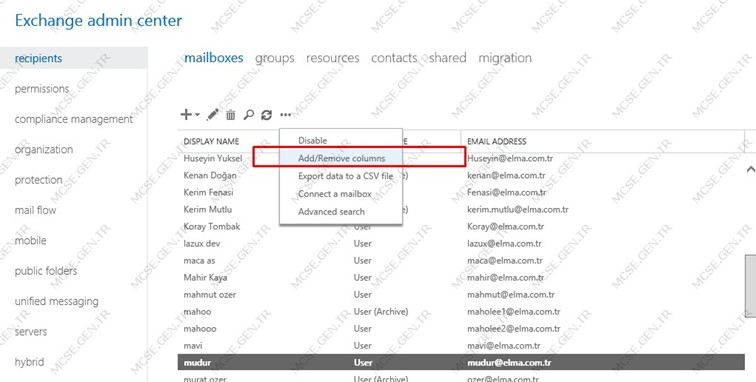Open the mail flow section
756x382 pixels.
point(35,210)
